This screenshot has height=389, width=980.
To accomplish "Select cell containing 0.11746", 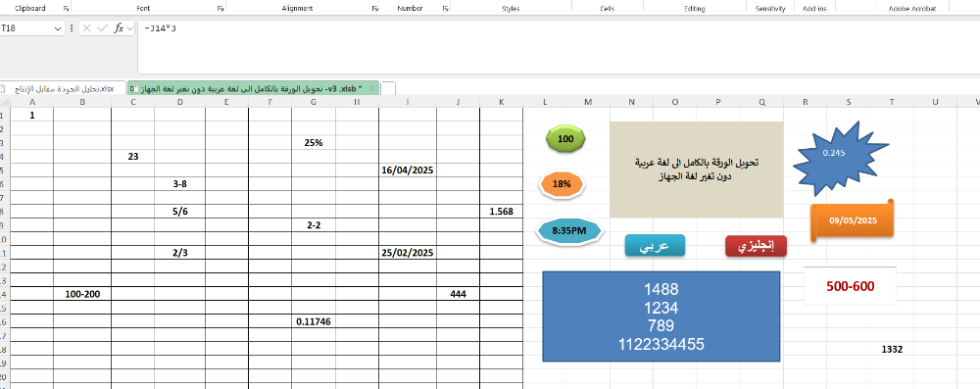I will coord(314,321).
